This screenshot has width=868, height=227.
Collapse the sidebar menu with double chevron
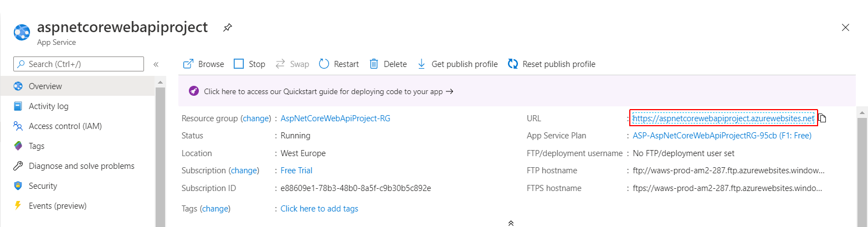156,64
